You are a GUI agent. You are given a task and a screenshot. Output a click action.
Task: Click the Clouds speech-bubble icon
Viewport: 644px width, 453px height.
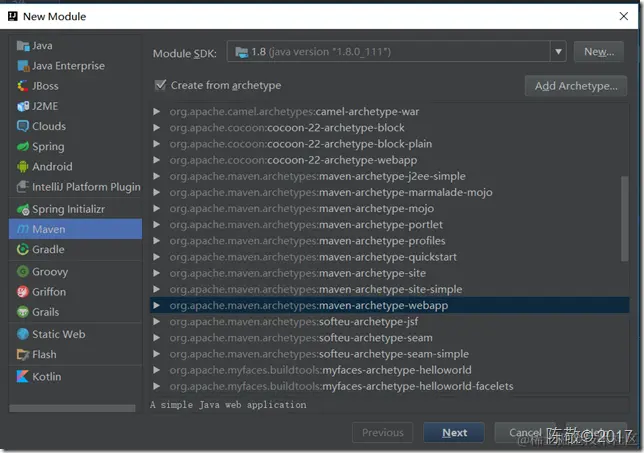pyautogui.click(x=23, y=126)
